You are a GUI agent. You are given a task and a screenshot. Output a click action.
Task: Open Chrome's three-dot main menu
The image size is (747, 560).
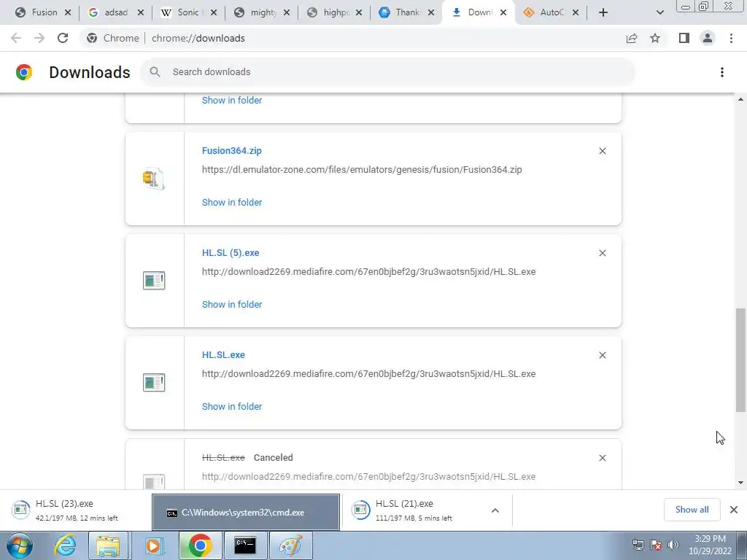tap(731, 38)
